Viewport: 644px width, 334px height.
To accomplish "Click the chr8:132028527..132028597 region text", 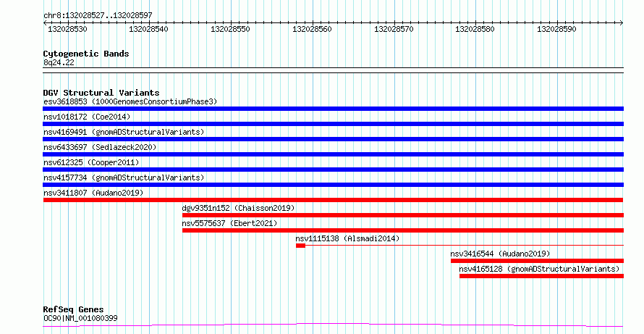I will 98,15.
